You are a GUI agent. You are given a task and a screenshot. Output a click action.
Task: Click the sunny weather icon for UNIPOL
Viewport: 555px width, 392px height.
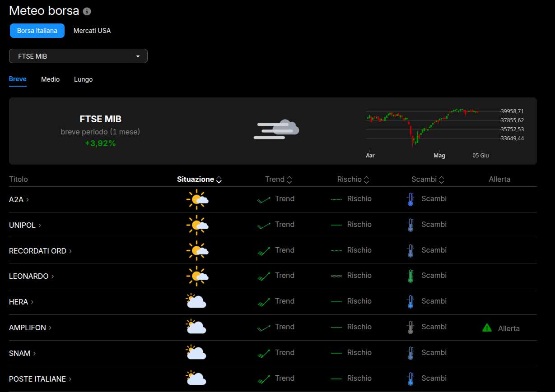(197, 225)
